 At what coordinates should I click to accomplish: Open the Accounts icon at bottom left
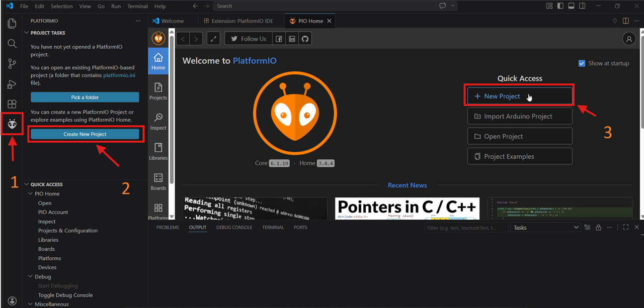12,301
